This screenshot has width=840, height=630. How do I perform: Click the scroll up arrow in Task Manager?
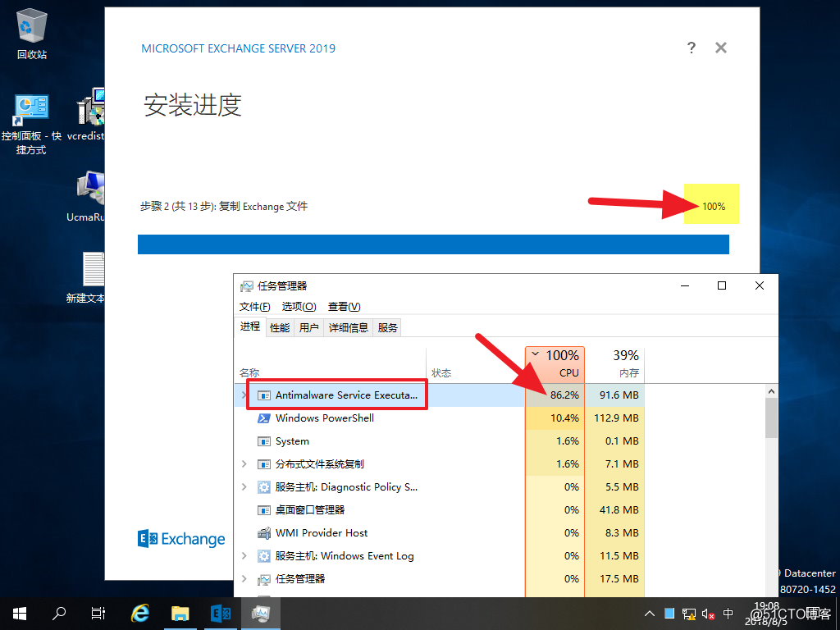click(x=771, y=391)
